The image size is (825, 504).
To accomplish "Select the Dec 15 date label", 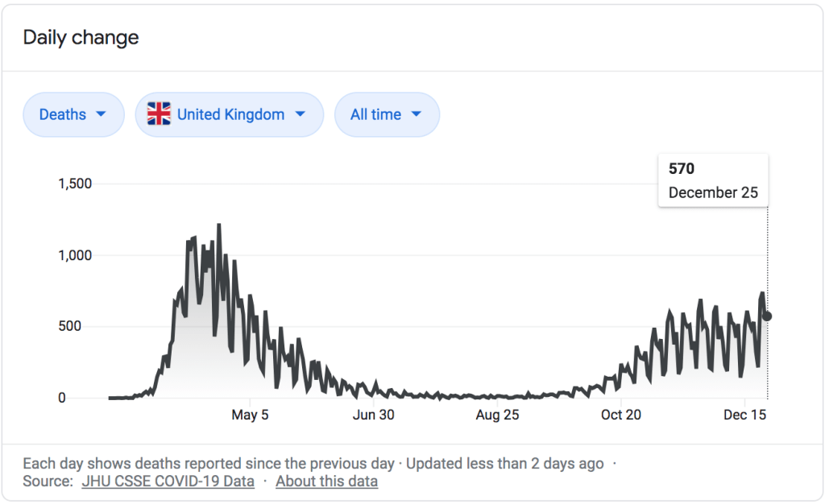I will pyautogui.click(x=745, y=415).
